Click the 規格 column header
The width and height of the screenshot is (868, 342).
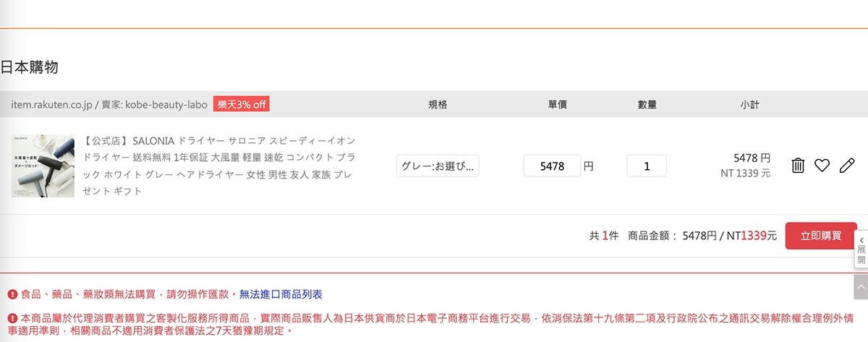click(x=438, y=104)
